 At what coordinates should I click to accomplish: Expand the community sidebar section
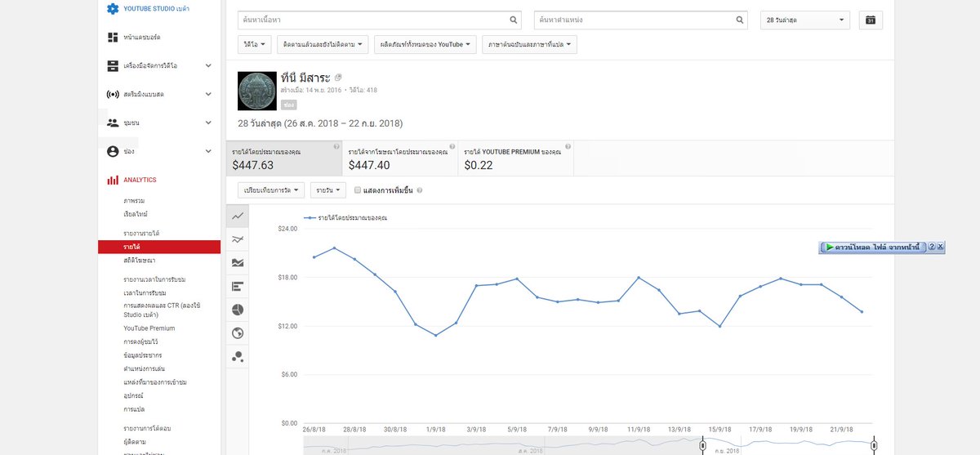(x=208, y=123)
